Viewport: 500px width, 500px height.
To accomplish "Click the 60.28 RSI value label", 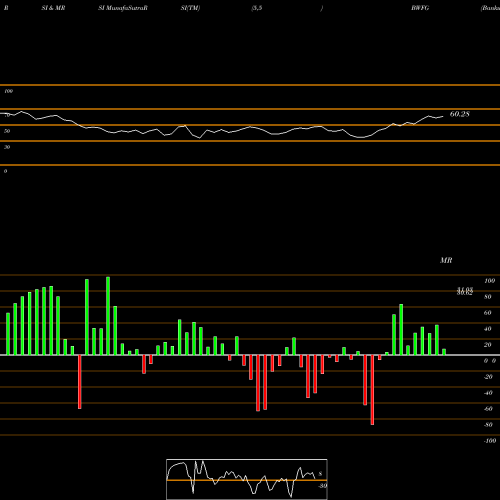I will point(460,114).
